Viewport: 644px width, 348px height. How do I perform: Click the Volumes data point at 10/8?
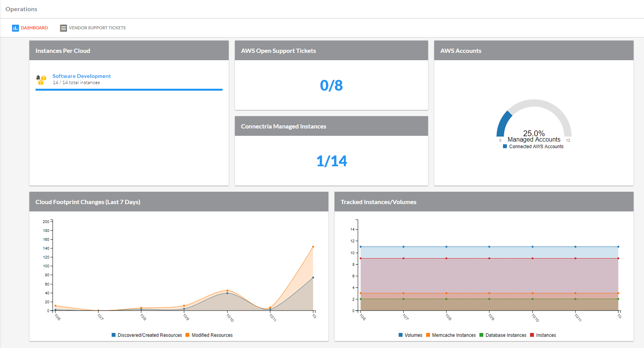pyautogui.click(x=446, y=247)
